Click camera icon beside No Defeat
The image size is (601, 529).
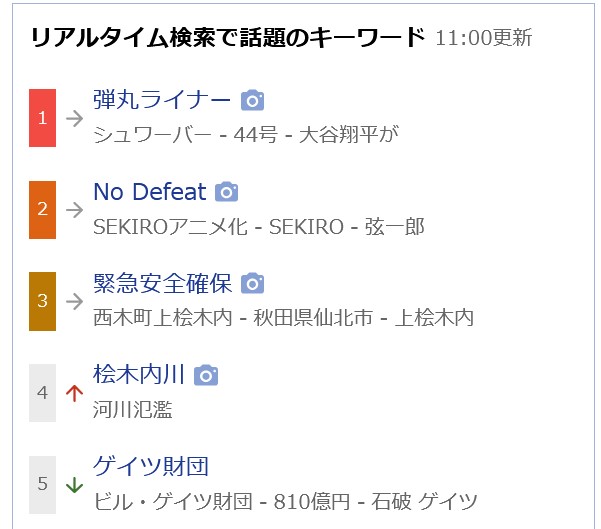[227, 192]
